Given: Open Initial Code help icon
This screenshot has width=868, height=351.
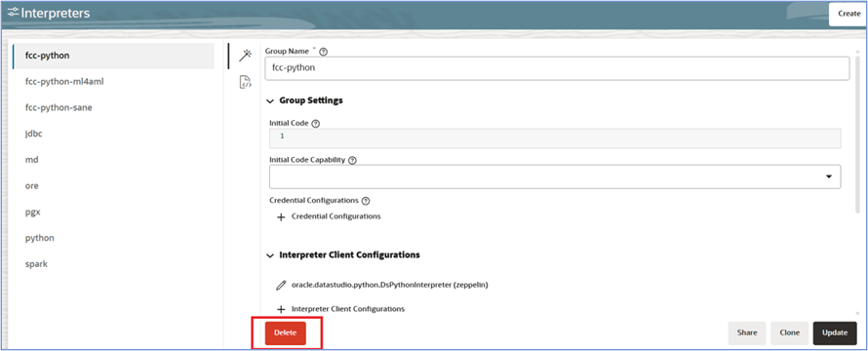Looking at the screenshot, I should [316, 123].
